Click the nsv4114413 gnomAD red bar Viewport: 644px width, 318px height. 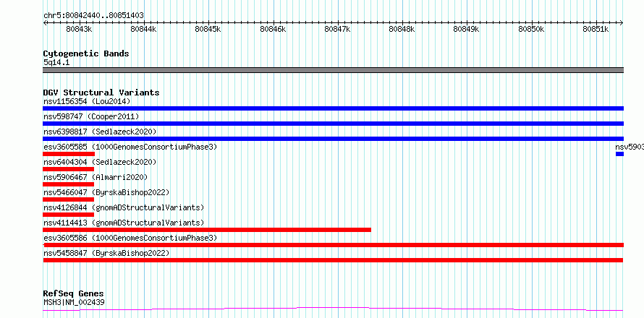click(x=207, y=230)
